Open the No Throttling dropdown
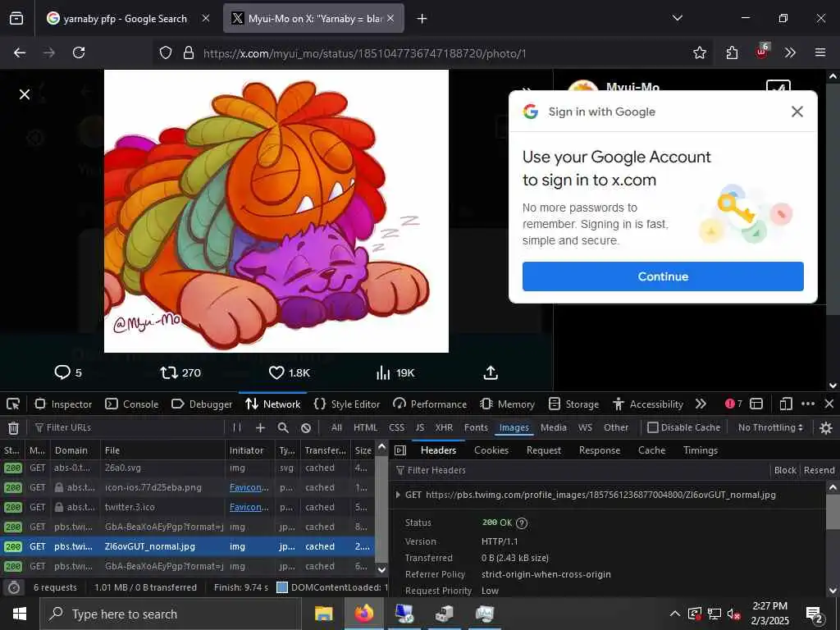Viewport: 840px width, 630px height. pyautogui.click(x=770, y=427)
